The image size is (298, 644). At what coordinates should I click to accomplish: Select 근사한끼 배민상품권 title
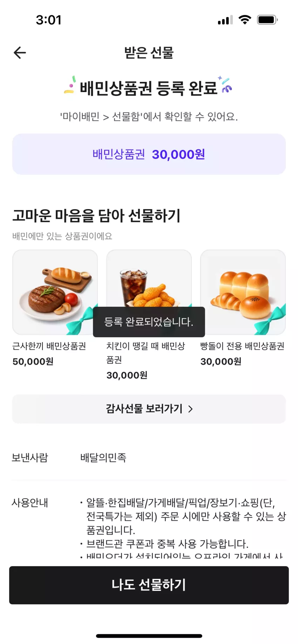(x=49, y=346)
